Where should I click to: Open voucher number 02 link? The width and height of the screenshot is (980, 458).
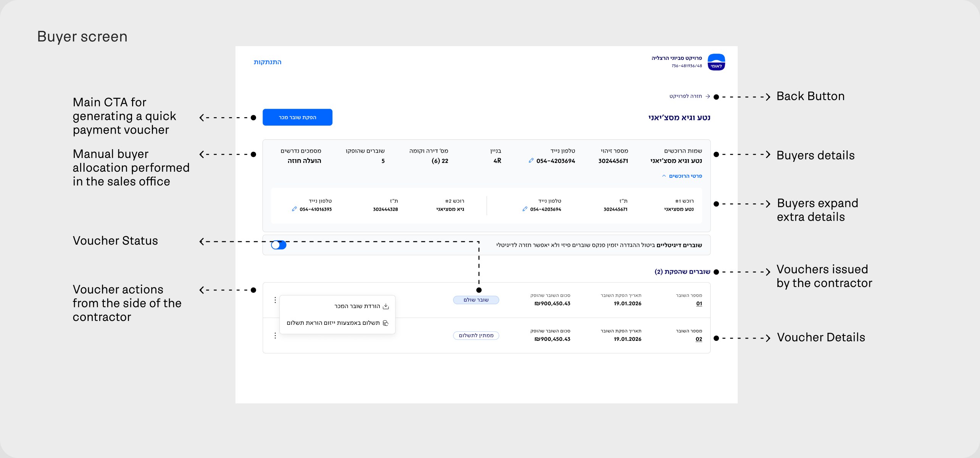point(699,339)
